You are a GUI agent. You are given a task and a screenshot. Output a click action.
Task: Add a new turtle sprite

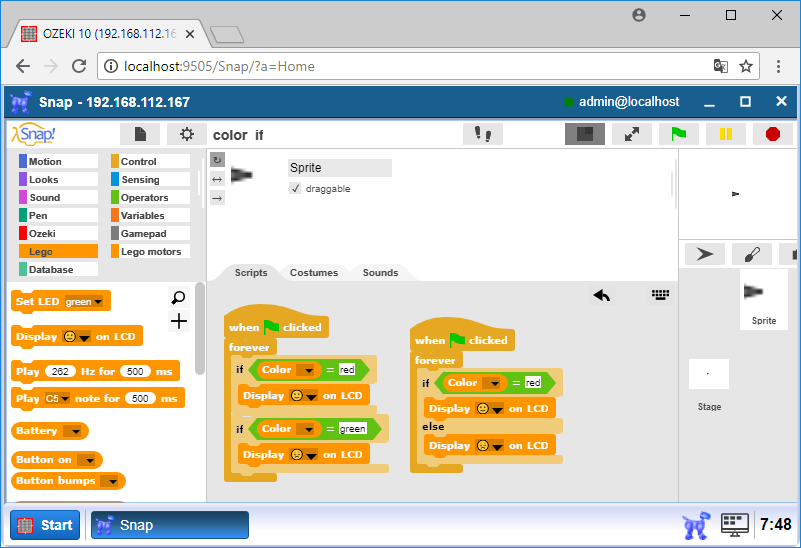point(704,254)
